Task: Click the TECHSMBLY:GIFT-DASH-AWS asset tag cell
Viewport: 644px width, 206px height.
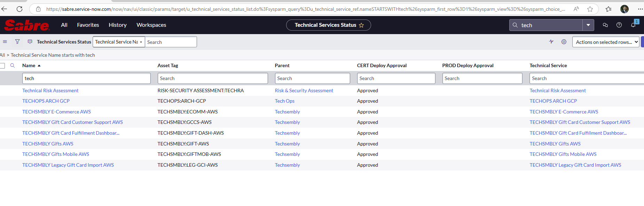Action: [x=191, y=133]
